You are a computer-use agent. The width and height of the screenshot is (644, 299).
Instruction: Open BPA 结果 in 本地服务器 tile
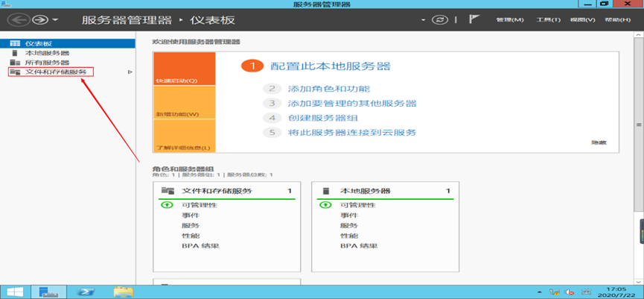pyautogui.click(x=359, y=246)
